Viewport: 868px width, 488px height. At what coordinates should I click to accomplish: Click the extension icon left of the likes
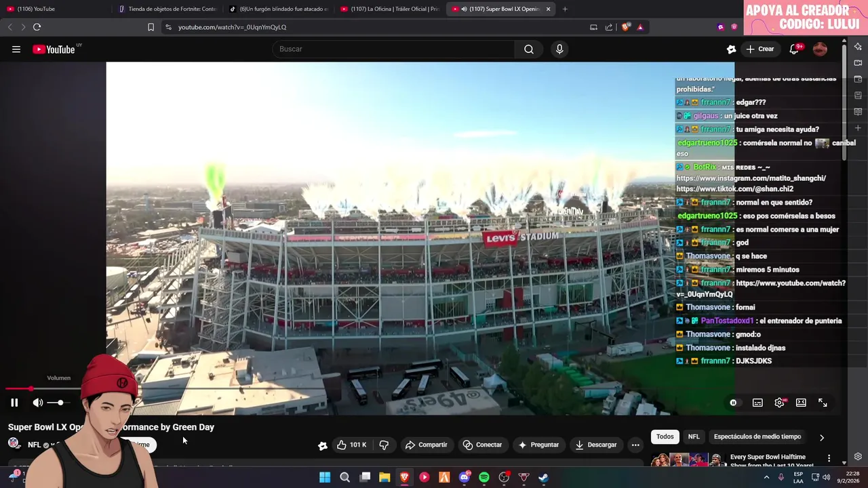coord(323,445)
